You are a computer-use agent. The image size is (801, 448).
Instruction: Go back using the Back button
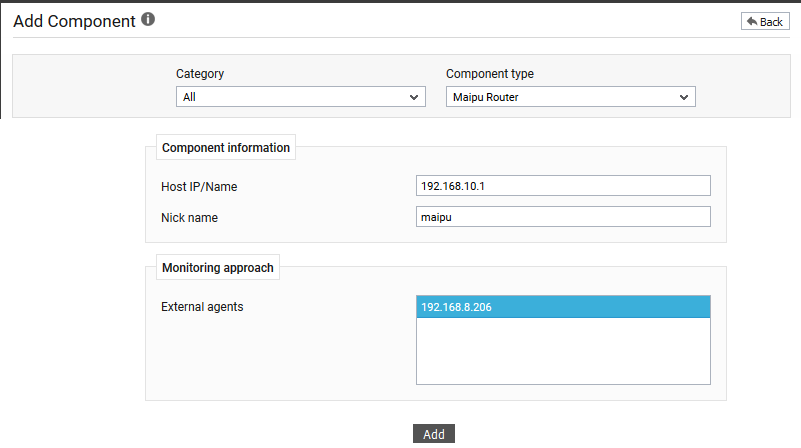(765, 21)
